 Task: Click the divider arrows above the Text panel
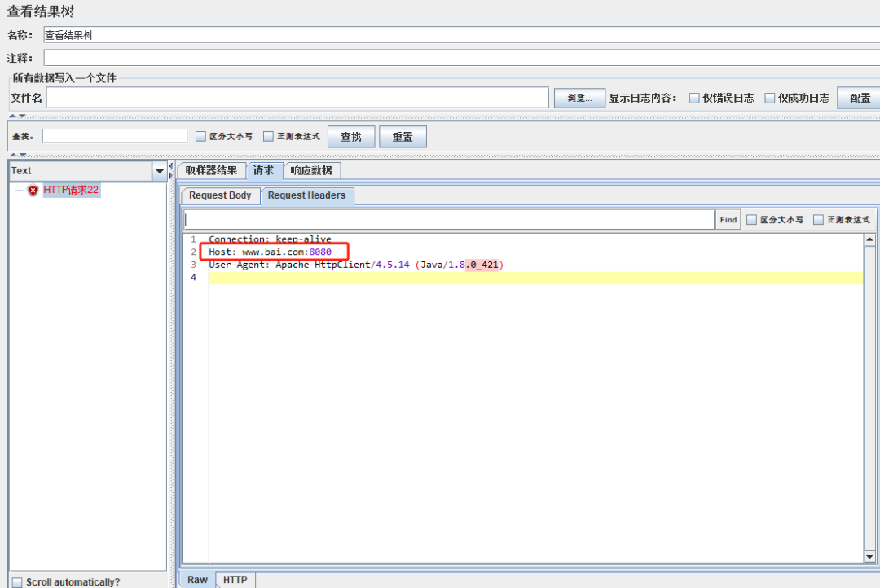click(17, 155)
